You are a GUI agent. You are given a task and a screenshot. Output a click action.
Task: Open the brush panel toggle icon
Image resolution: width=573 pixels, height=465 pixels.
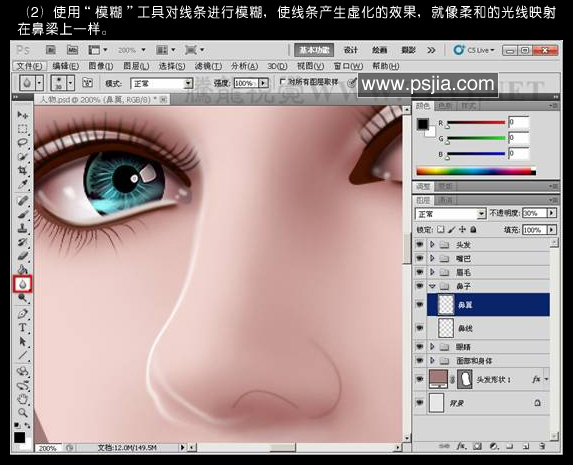[87, 83]
